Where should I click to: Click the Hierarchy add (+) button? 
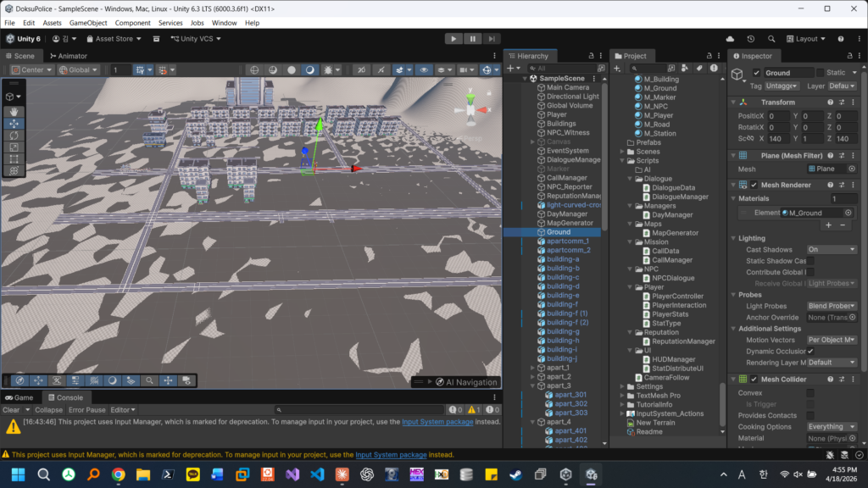(510, 68)
